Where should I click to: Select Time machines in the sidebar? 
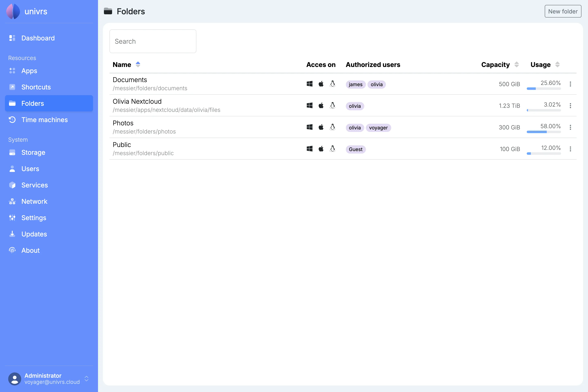(x=49, y=120)
